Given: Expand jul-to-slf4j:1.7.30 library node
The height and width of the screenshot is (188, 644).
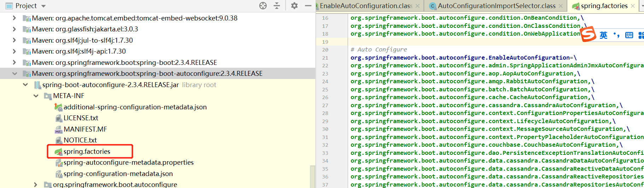Looking at the screenshot, I should (14, 40).
